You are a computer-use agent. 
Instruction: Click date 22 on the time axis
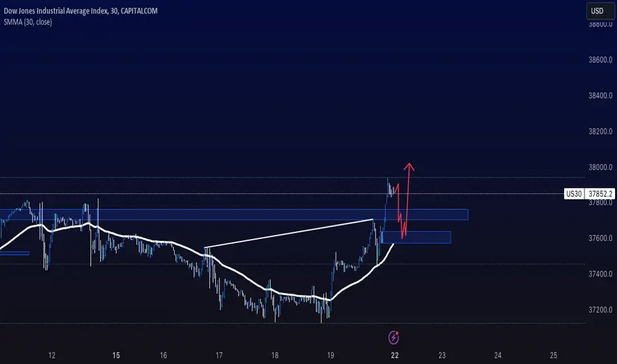coord(395,355)
